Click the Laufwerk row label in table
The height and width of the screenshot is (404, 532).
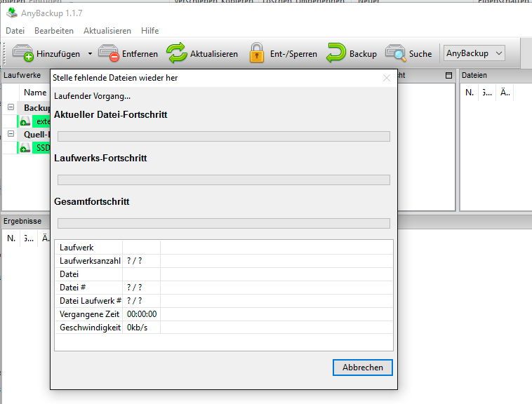click(x=77, y=248)
